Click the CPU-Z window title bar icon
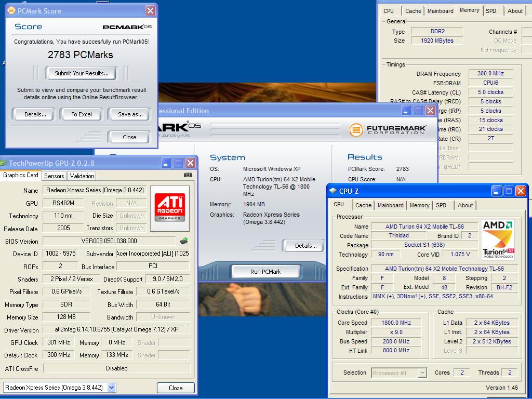The image size is (532, 399). pos(333,191)
